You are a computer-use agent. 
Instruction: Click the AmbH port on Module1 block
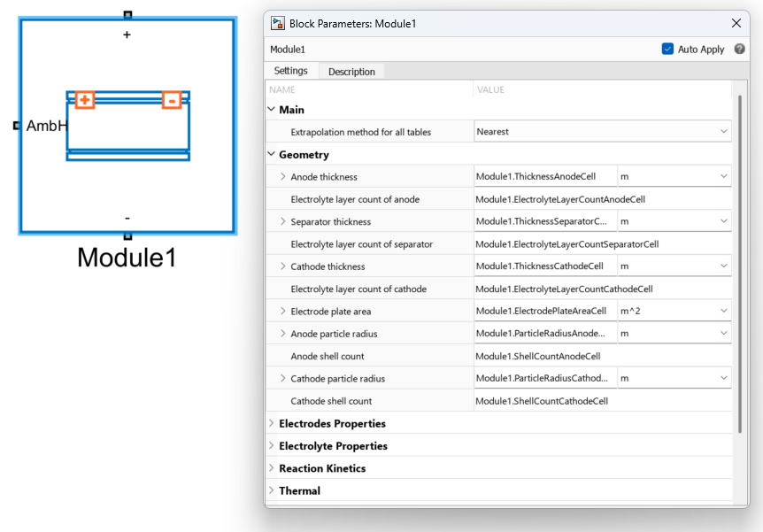point(17,126)
